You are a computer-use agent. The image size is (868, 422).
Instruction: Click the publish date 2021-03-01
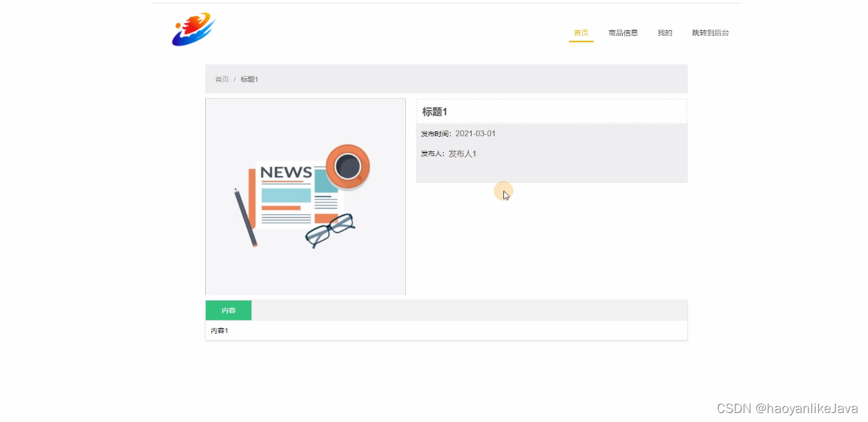click(x=476, y=134)
